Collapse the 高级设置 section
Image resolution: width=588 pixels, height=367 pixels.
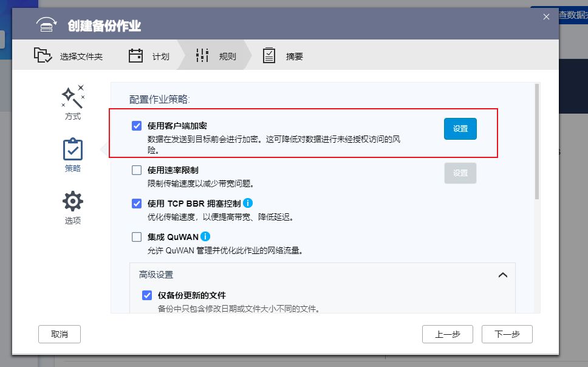503,275
